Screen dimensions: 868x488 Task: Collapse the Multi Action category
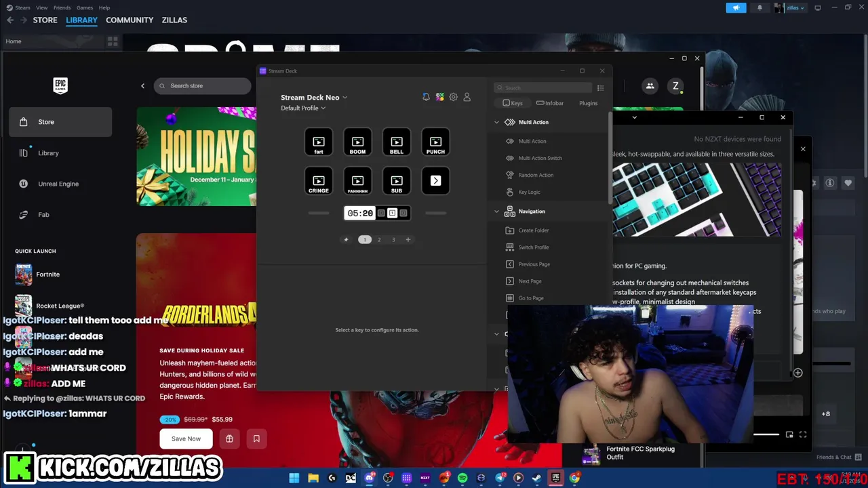click(496, 122)
